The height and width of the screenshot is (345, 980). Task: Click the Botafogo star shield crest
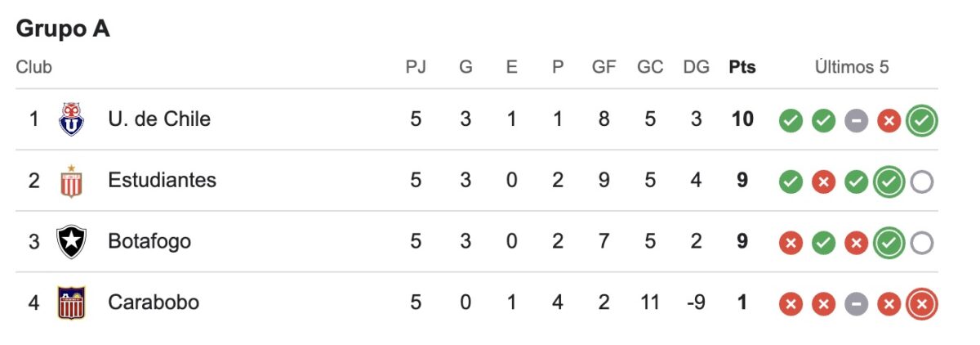coord(71,242)
